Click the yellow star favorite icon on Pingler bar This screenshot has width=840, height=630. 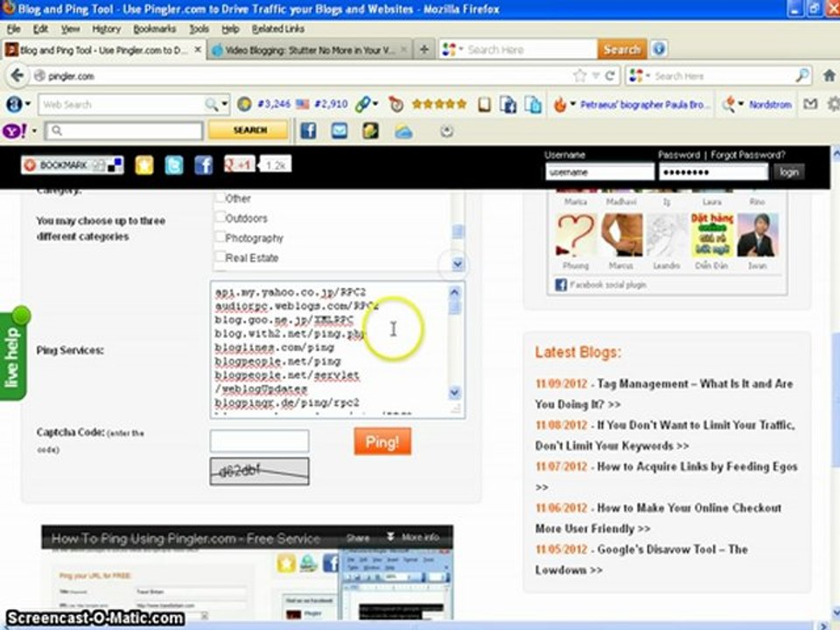(143, 165)
